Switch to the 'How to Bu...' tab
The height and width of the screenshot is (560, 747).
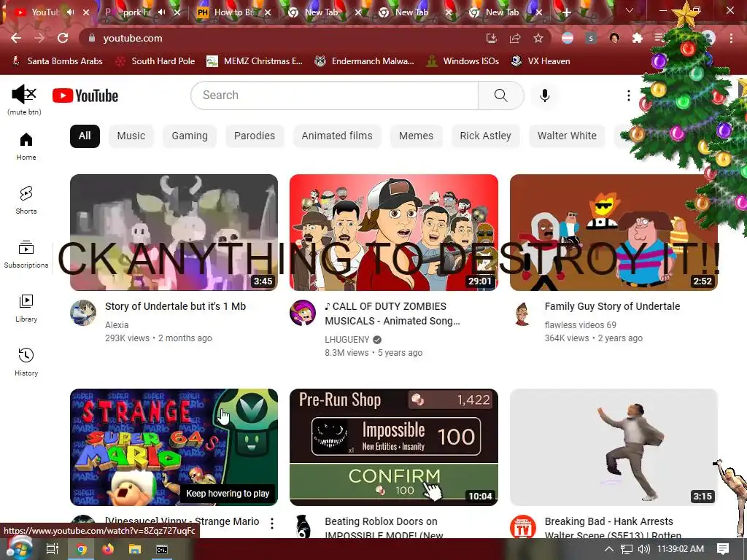tap(233, 12)
